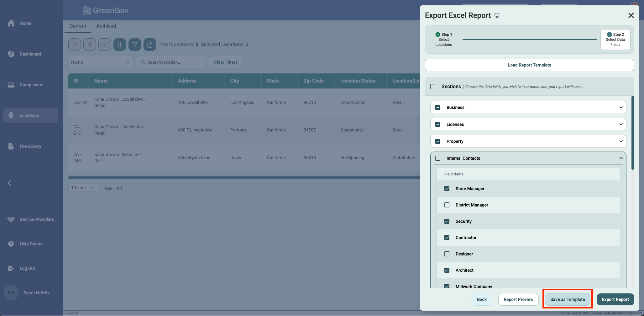Uncheck the Store Manager field
The height and width of the screenshot is (316, 644).
447,189
